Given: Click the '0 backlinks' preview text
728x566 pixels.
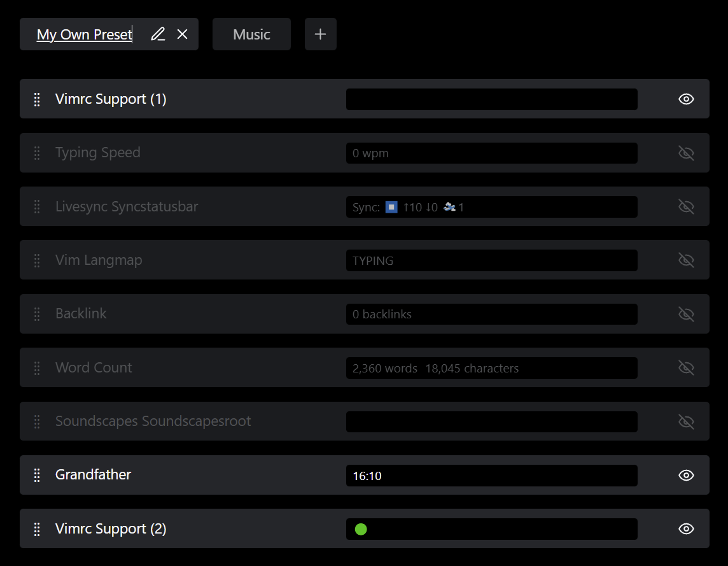Looking at the screenshot, I should 382,315.
